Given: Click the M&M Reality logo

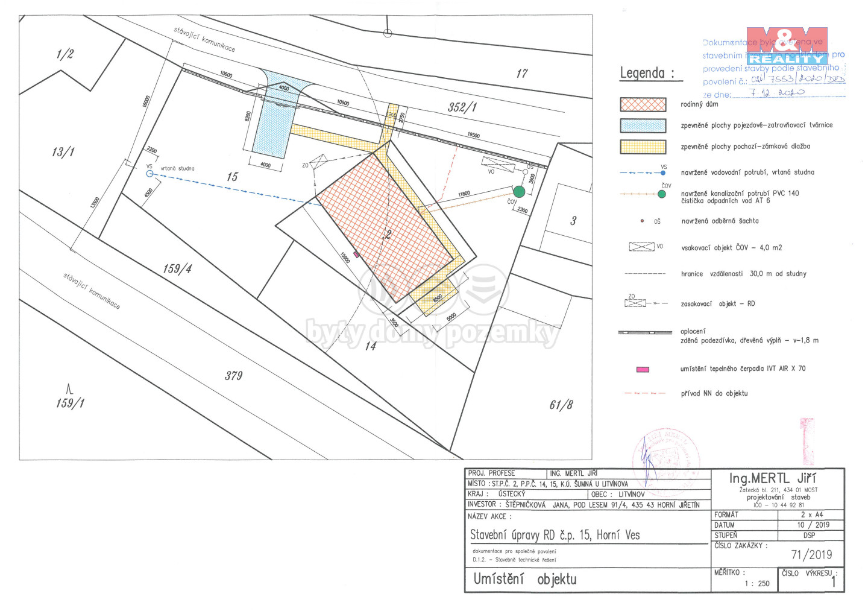Looking at the screenshot, I should [787, 46].
